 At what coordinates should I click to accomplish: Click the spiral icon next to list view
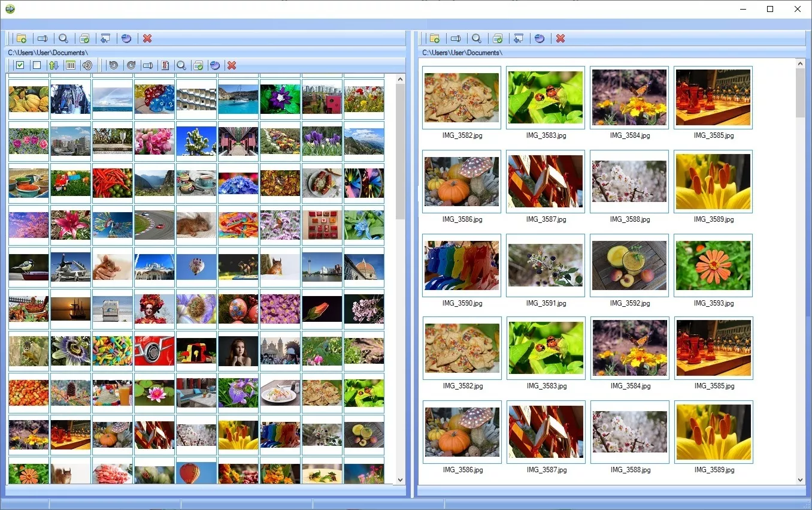(87, 65)
